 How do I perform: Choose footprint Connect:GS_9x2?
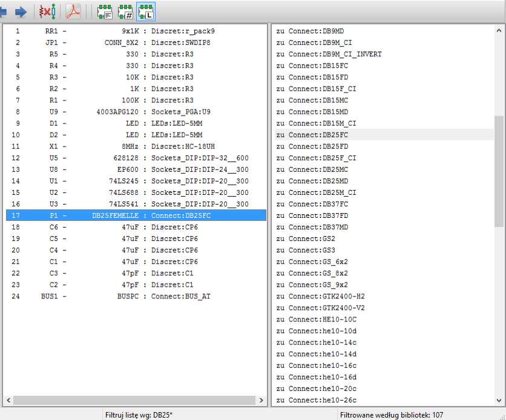[x=384, y=285]
